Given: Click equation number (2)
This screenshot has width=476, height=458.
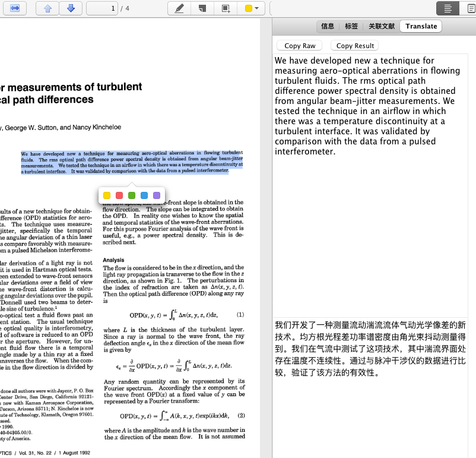Looking at the screenshot, I should pyautogui.click(x=241, y=415).
